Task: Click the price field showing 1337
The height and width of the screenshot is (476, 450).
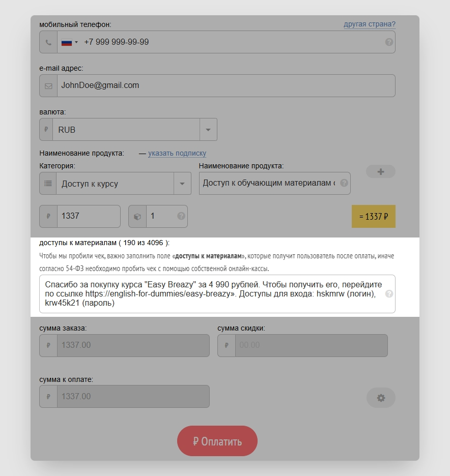Action: pos(88,216)
